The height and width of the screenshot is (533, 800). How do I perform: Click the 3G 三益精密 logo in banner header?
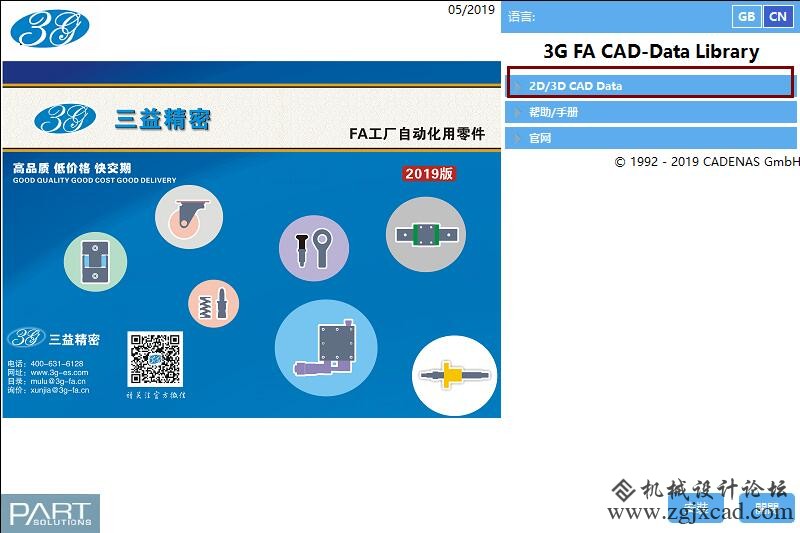click(122, 119)
